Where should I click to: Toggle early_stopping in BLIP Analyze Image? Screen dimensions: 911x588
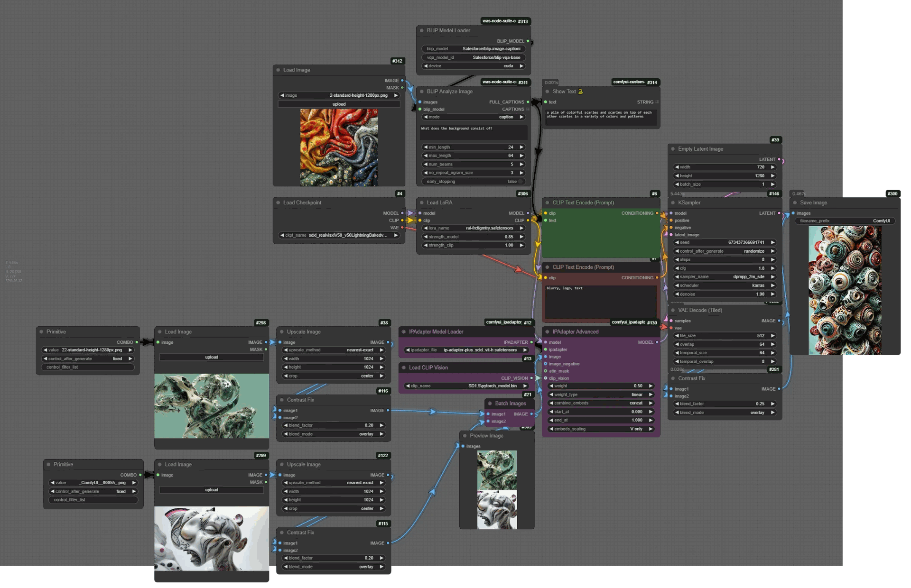[x=521, y=182]
